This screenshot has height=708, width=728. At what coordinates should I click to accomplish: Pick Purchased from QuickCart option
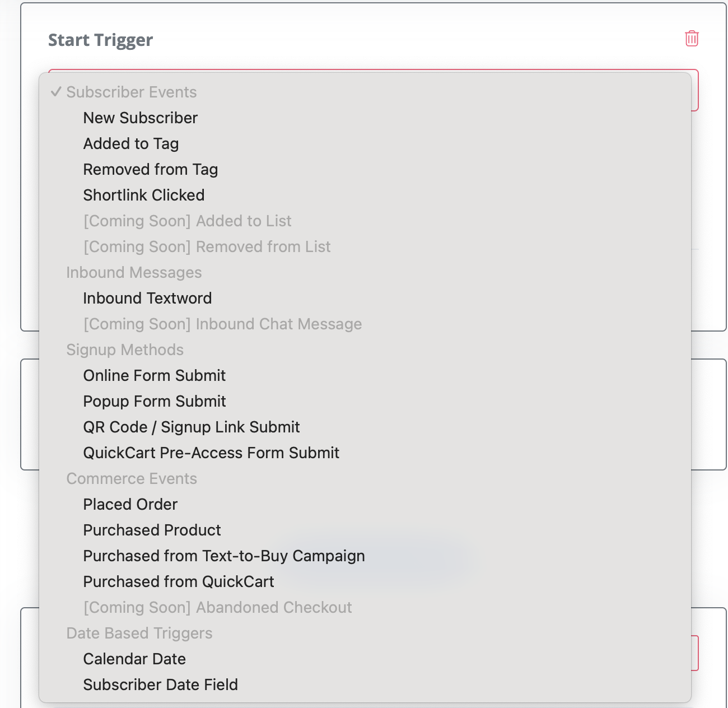point(178,581)
